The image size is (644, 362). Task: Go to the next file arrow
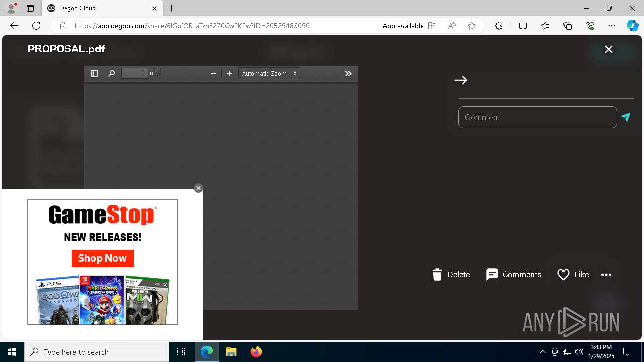461,80
